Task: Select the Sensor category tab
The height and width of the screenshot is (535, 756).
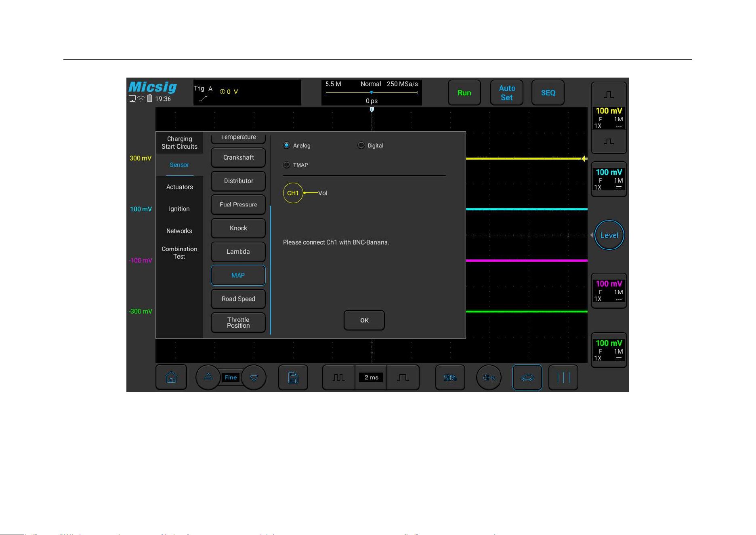Action: tap(179, 165)
